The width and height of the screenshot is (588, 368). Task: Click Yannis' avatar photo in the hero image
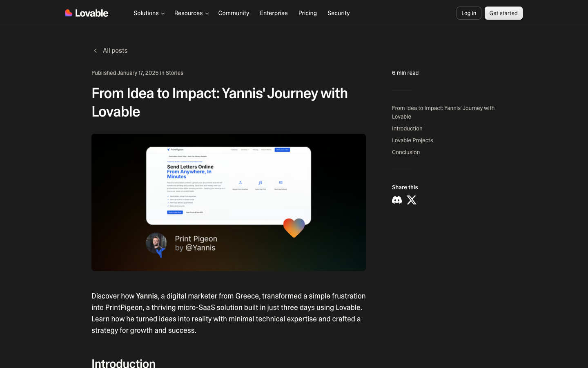tap(156, 244)
